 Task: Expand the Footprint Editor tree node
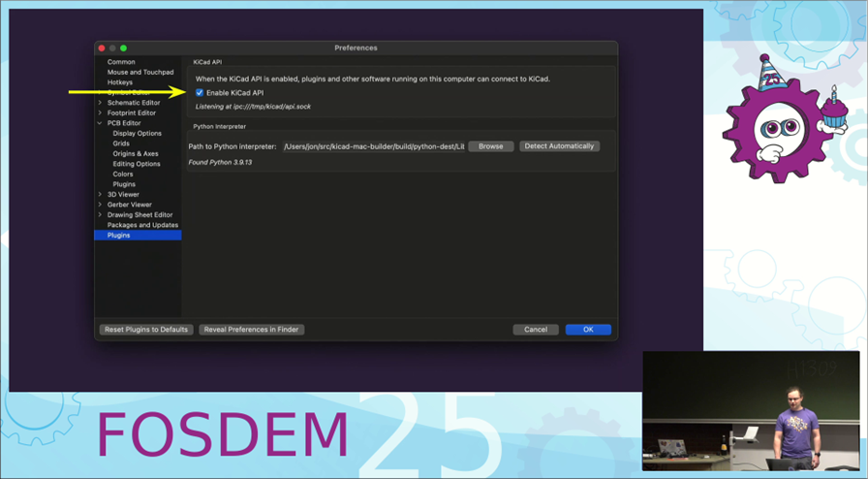pos(100,112)
